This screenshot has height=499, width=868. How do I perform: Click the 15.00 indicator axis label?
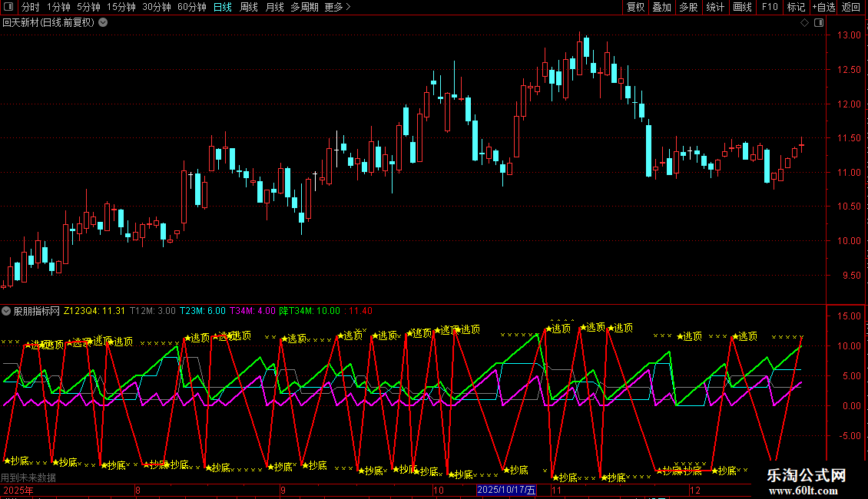pos(849,316)
